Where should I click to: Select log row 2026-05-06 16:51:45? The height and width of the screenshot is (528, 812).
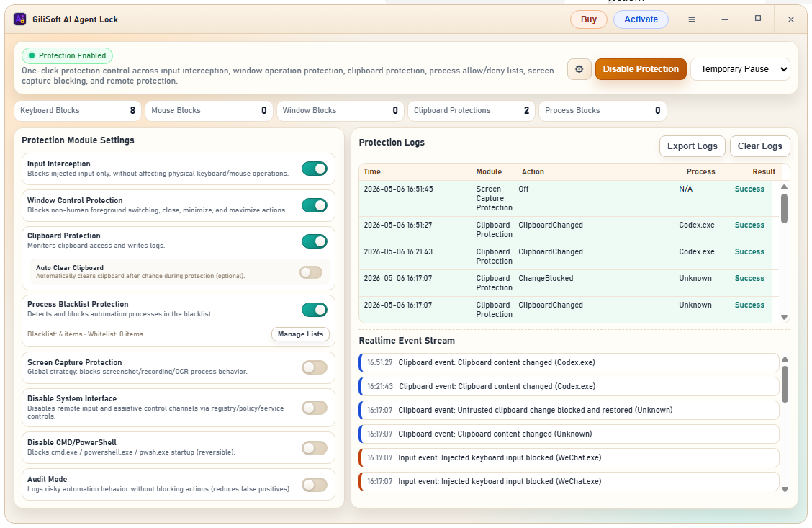pyautogui.click(x=567, y=199)
